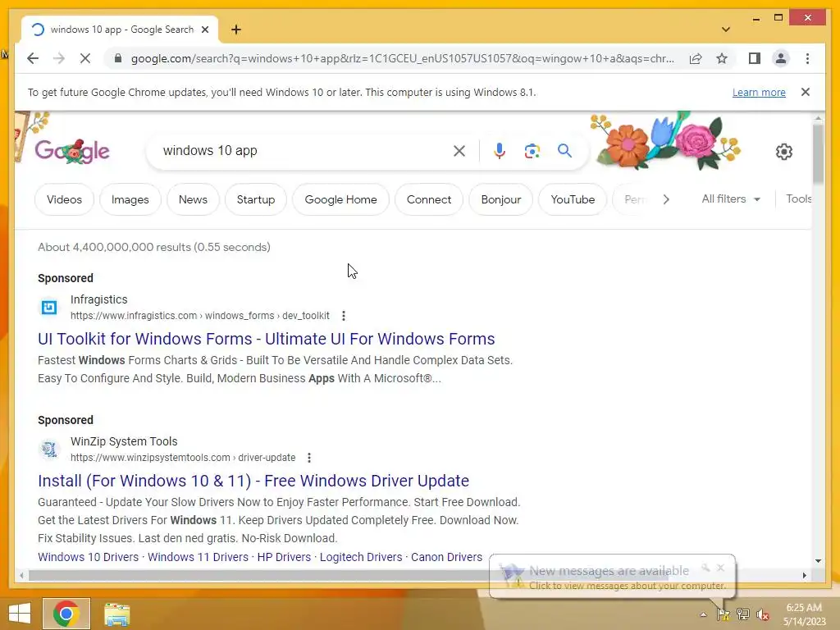This screenshot has width=840, height=630.
Task: Click the horizontal scrollbar right arrow
Action: coord(804,575)
